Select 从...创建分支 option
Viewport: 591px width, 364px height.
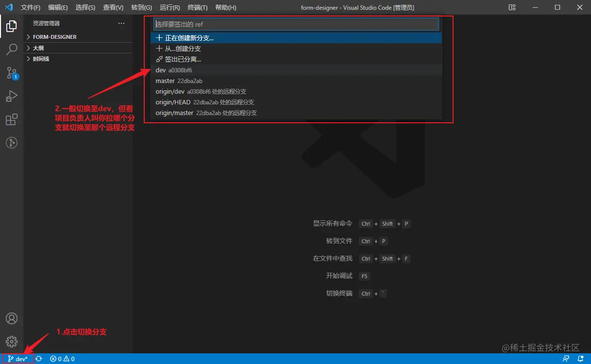(x=296, y=49)
